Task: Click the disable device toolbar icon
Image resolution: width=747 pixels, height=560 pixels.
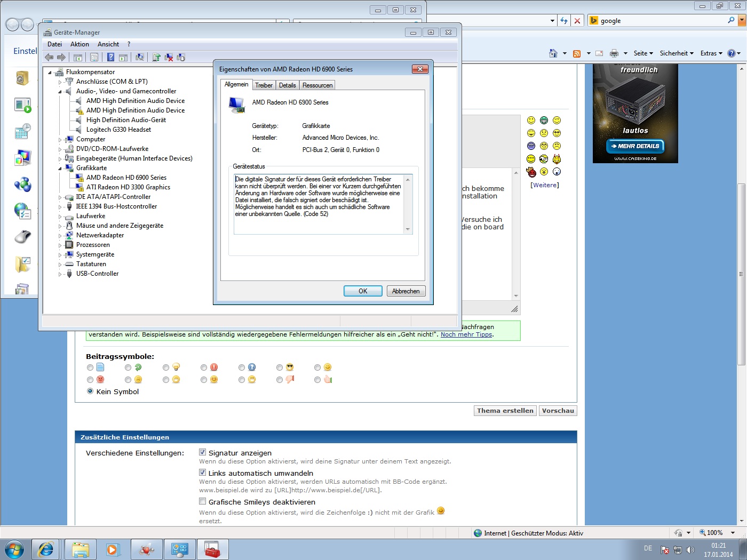Action: (181, 57)
